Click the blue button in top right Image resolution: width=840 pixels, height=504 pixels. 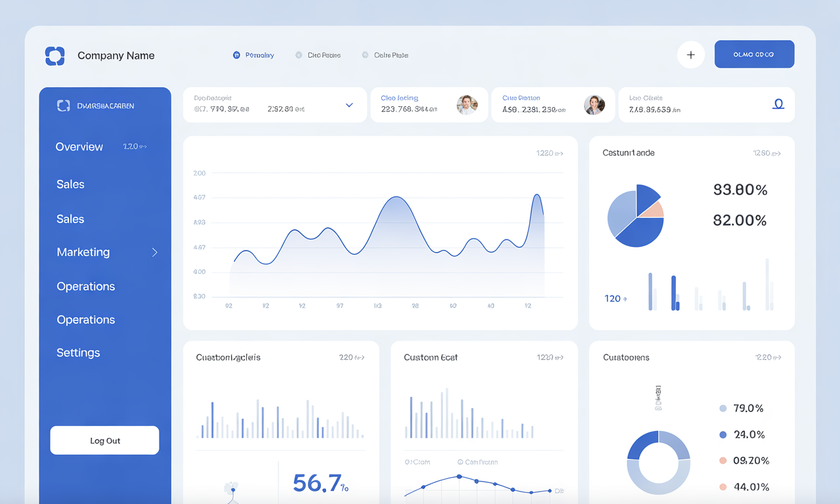click(754, 54)
